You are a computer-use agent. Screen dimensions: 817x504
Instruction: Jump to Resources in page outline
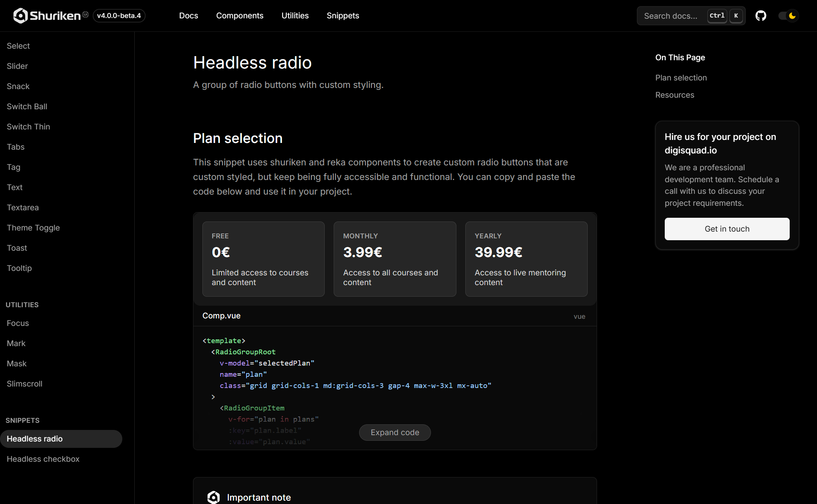[674, 95]
